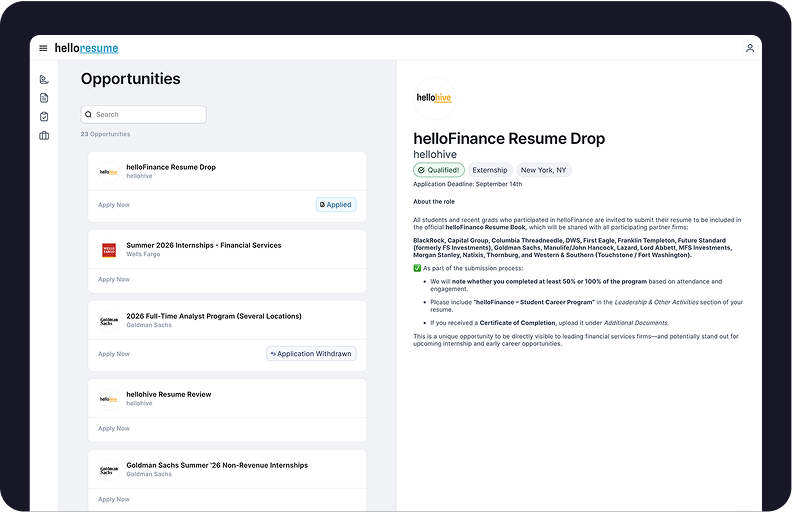Type in the Opportunities search field
The height and width of the screenshot is (512, 792).
pos(148,115)
